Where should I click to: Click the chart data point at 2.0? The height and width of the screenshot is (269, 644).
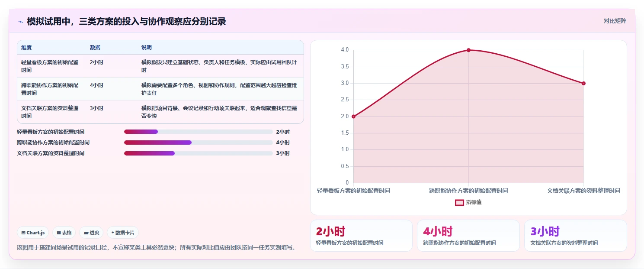pos(353,117)
